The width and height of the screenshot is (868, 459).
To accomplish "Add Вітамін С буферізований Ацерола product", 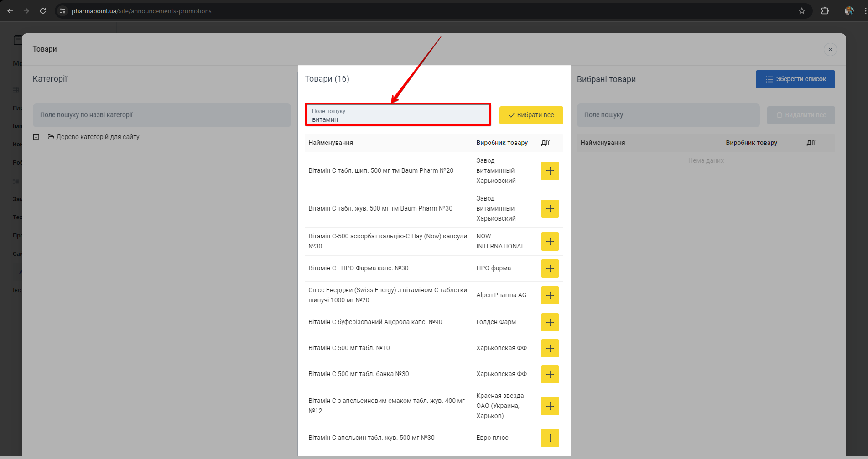I will 550,322.
